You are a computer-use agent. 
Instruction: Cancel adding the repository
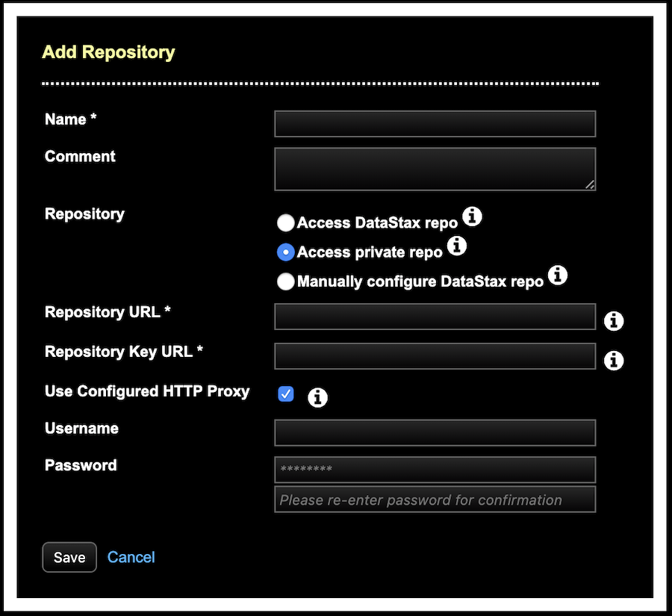[x=131, y=557]
